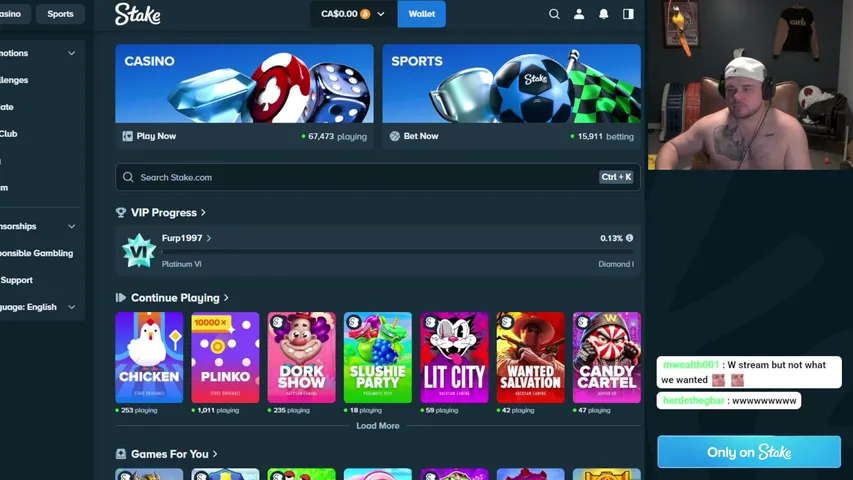Open Games For You section chevron
Image resolution: width=853 pixels, height=480 pixels.
click(215, 454)
